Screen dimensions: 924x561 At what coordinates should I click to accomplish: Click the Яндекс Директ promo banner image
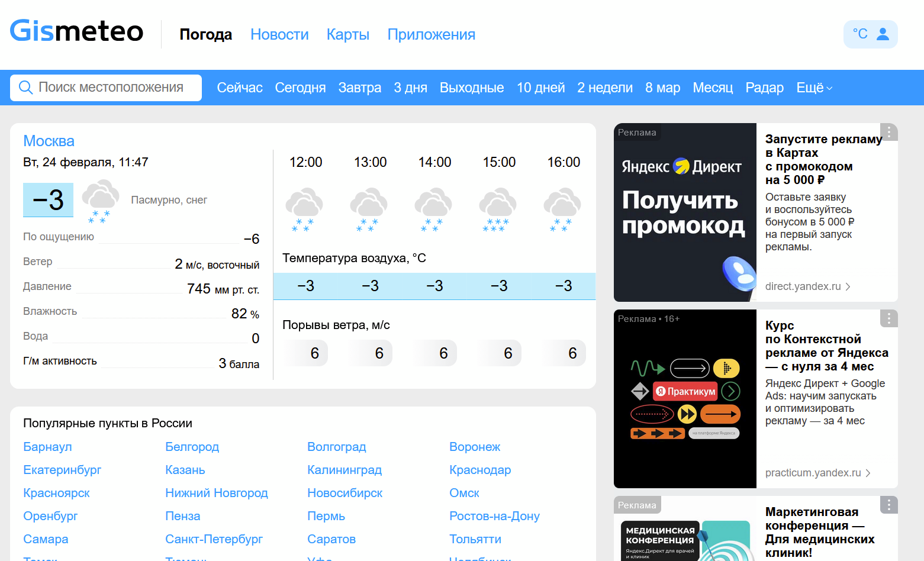685,212
